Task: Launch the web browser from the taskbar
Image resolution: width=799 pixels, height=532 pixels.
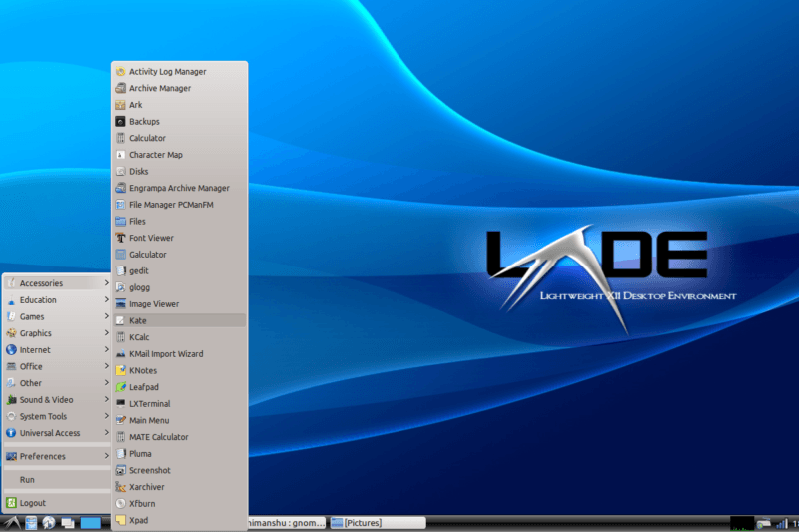Action: click(x=49, y=523)
